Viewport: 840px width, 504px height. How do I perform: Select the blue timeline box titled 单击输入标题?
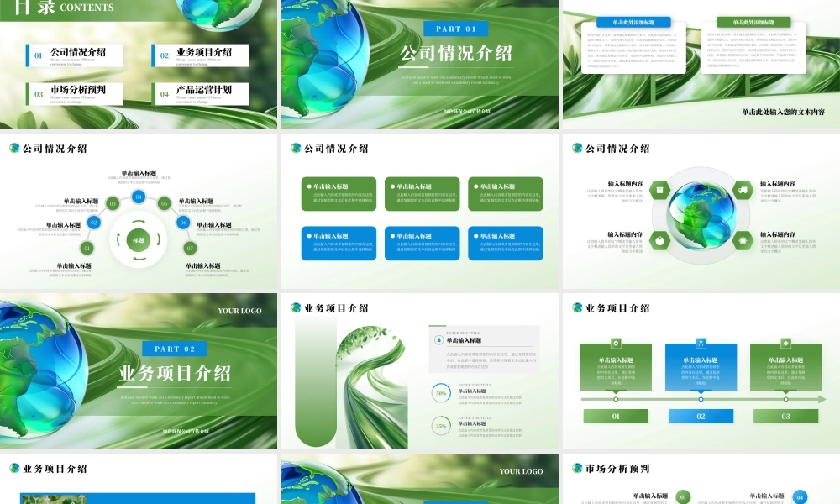[x=701, y=367]
